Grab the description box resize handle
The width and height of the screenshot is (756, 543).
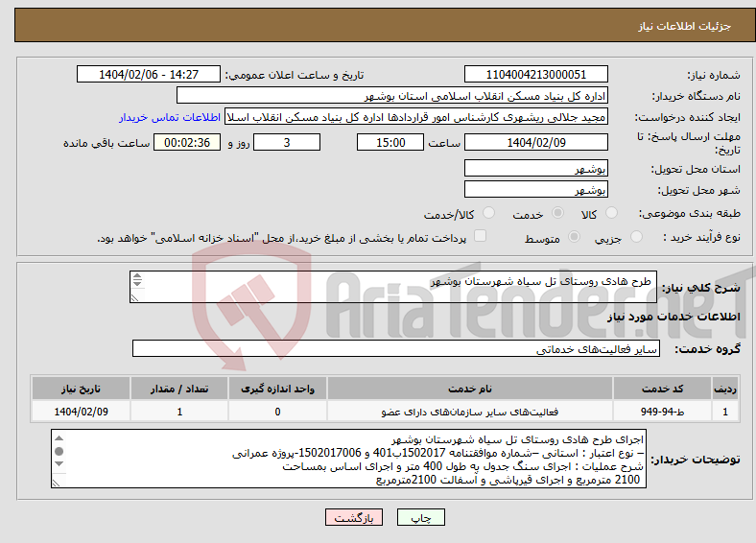pos(134,298)
